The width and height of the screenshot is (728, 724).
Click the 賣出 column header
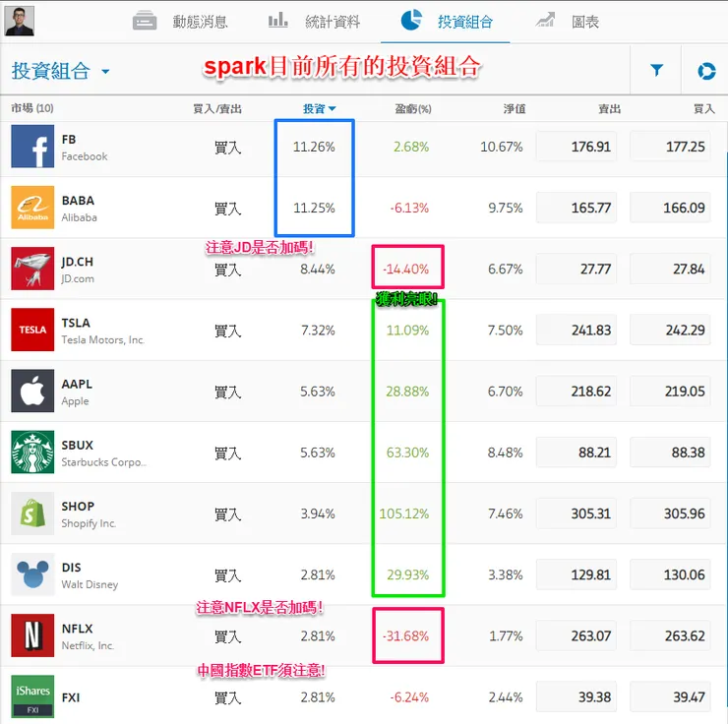(x=610, y=109)
